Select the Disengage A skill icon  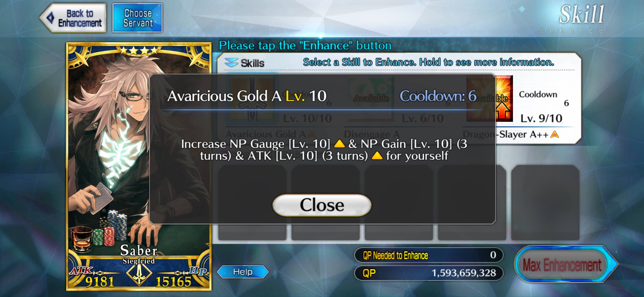pos(371,99)
